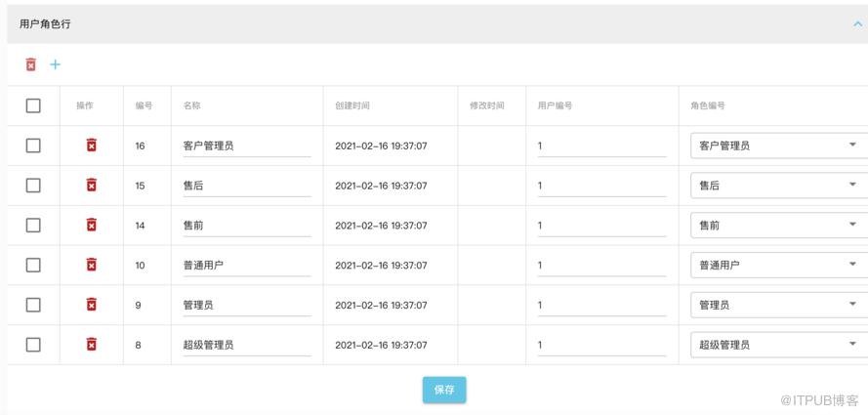Toggle the select-all header checkbox
Screen dimensions: 868x415
point(33,105)
